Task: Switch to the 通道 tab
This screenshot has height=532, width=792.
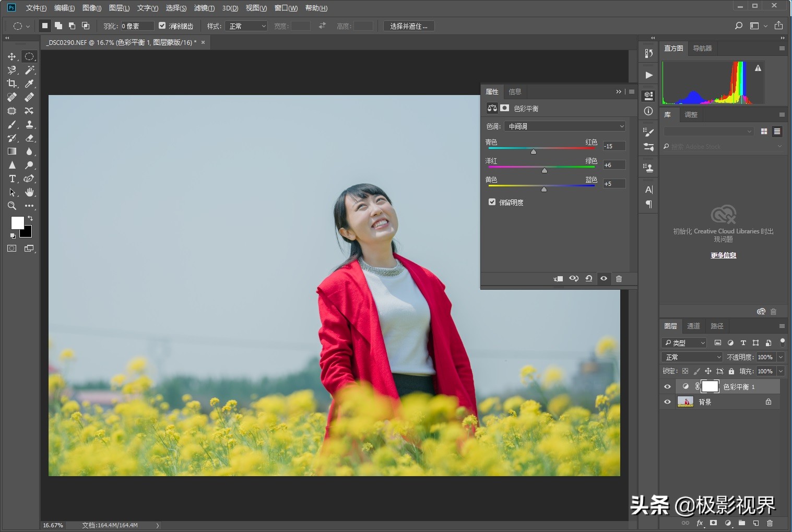Action: click(693, 326)
